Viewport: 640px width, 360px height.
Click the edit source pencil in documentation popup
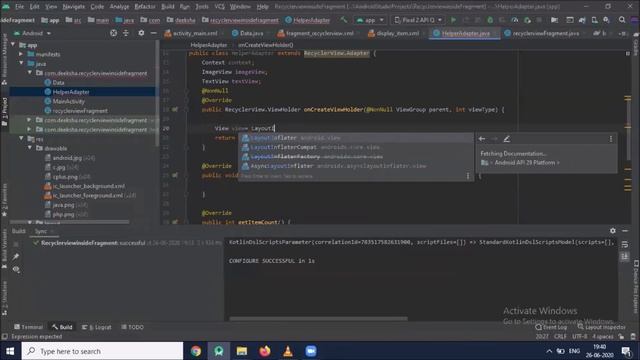point(507,139)
